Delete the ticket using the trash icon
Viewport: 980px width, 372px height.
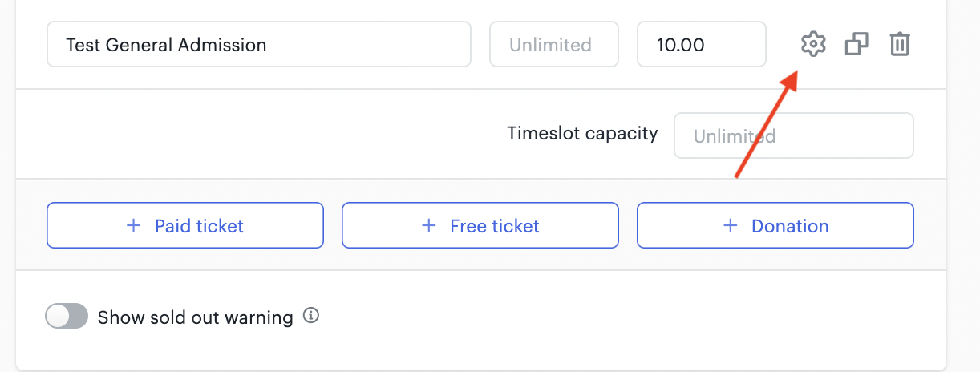point(900,44)
